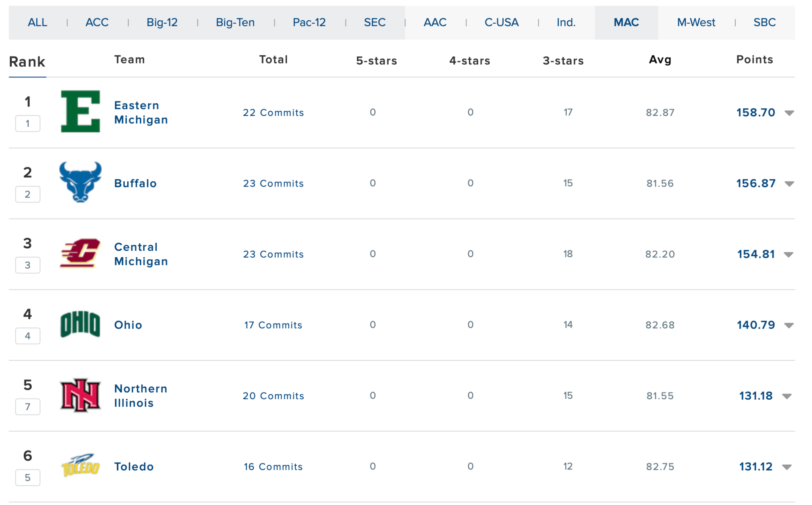Click the Northern Illinois red NI logo
The height and width of the screenshot is (505, 812).
(80, 395)
